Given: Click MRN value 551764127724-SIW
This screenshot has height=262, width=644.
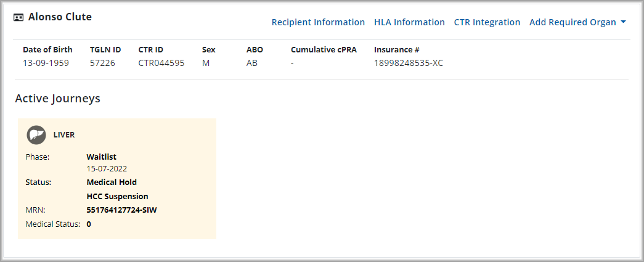Looking at the screenshot, I should click(x=121, y=210).
